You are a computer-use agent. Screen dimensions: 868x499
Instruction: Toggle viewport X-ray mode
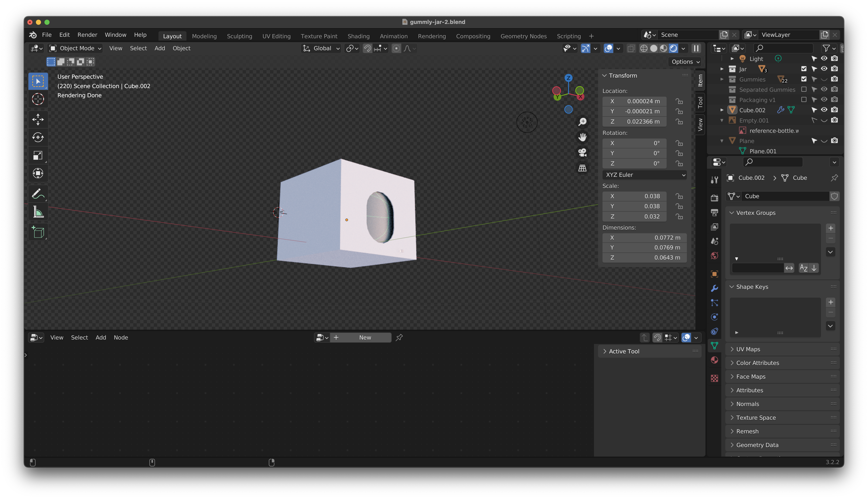point(631,48)
